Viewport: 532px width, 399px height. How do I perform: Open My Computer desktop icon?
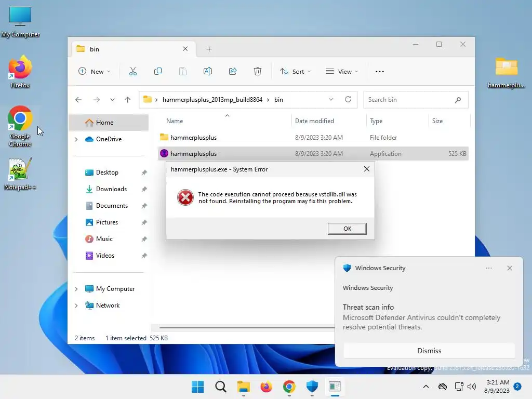click(20, 22)
